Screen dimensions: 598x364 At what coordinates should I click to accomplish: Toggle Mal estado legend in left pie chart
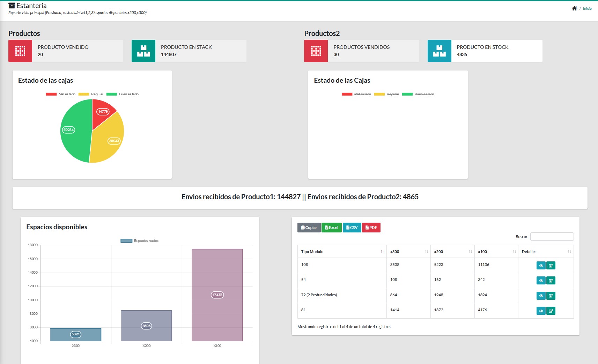(x=61, y=94)
